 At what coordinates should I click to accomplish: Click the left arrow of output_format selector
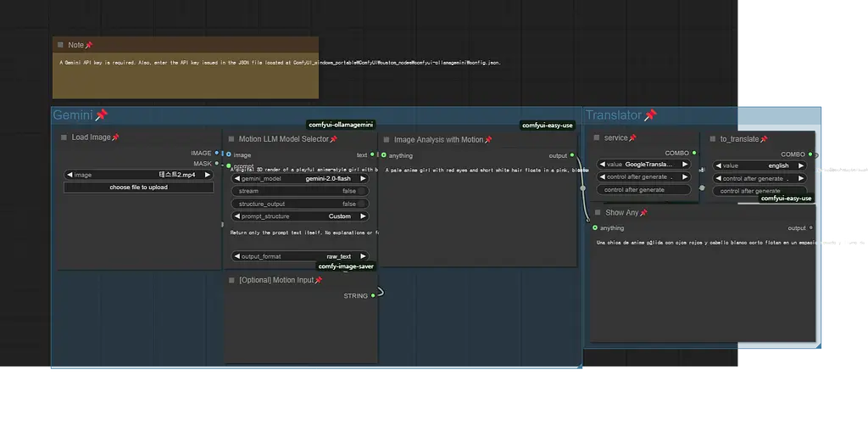237,256
